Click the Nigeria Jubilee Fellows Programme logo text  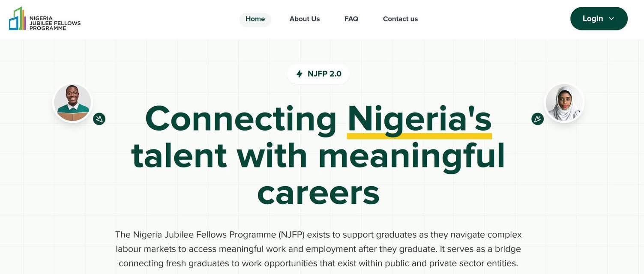click(x=55, y=23)
